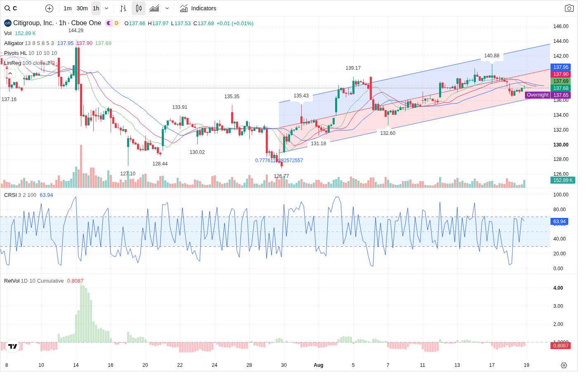The height and width of the screenshot is (392, 586).
Task: Expand the chart style dropdown
Action: pos(167,8)
